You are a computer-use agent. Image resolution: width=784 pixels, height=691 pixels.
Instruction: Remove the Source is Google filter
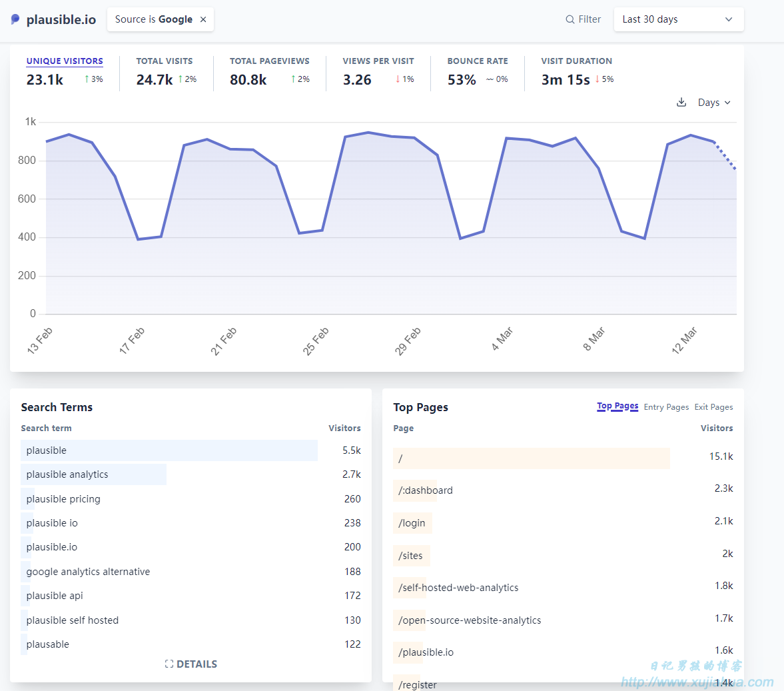click(x=203, y=19)
